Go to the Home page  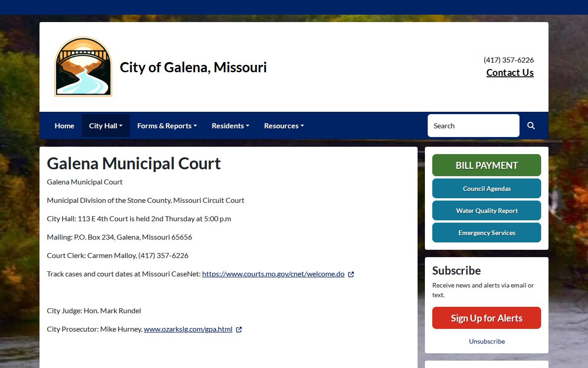click(64, 126)
